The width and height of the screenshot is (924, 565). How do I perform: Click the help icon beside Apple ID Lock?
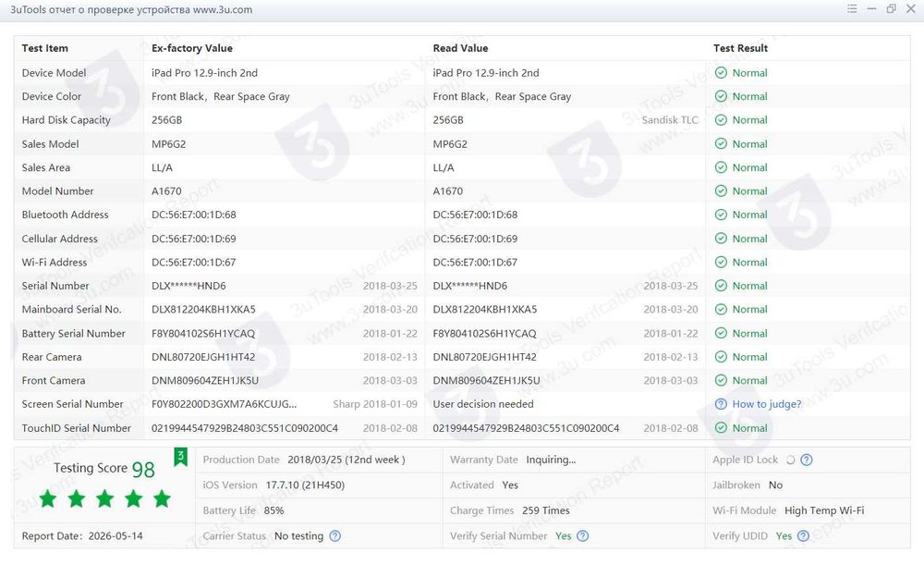pos(807,460)
